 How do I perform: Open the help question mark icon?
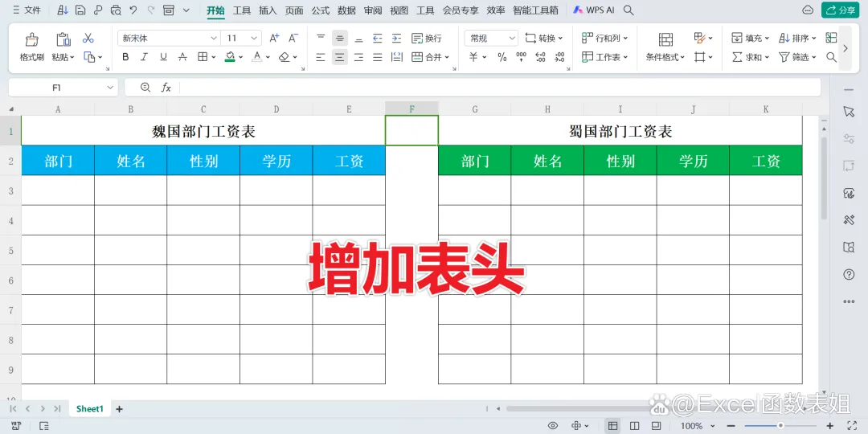pyautogui.click(x=849, y=275)
